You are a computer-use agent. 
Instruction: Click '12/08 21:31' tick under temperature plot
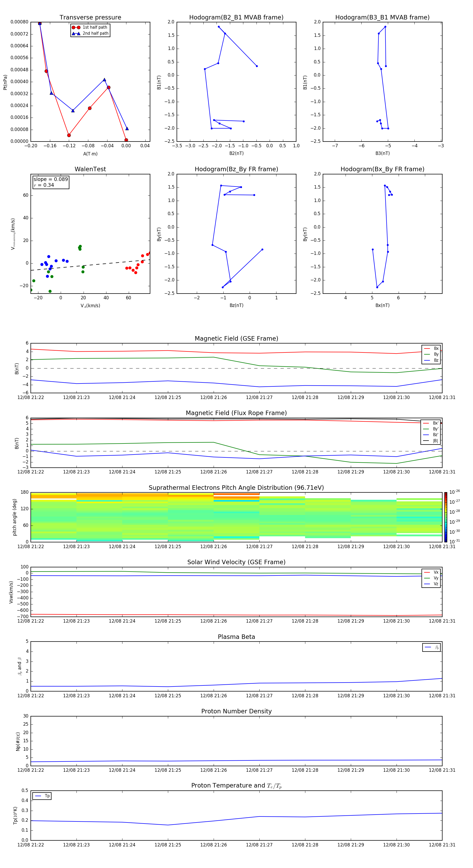442,845
